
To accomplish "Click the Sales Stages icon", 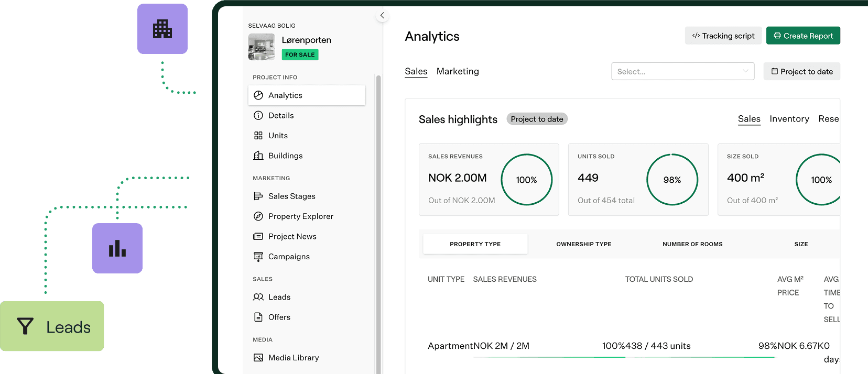I will point(258,196).
